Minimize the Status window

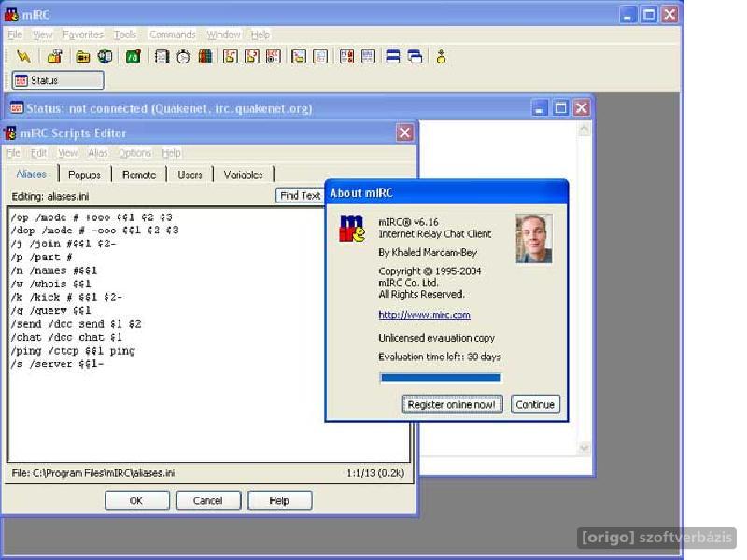point(540,108)
